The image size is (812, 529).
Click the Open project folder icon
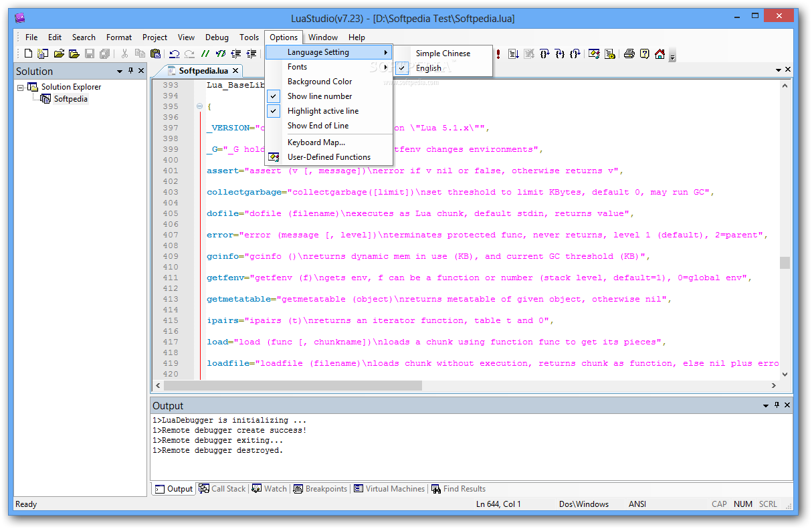tap(74, 54)
